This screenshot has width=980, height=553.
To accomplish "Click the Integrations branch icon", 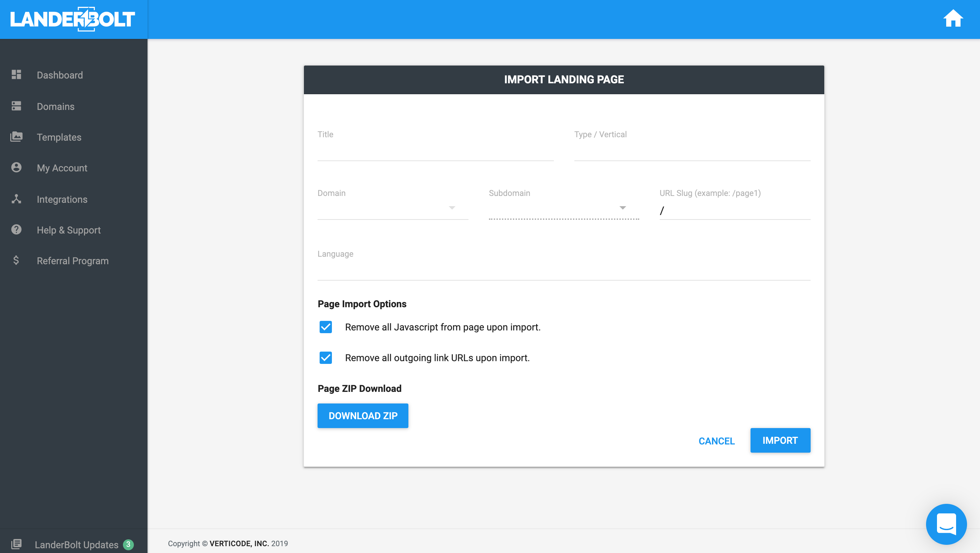I will point(16,199).
